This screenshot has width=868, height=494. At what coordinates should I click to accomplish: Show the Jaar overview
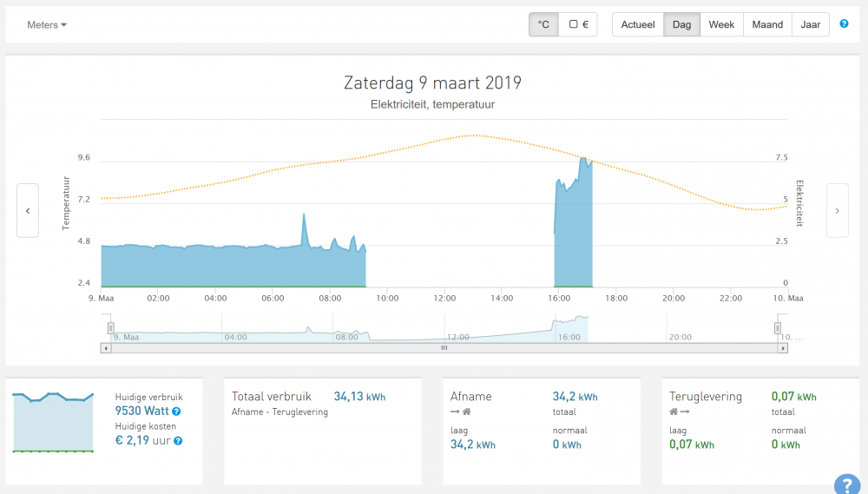(811, 25)
